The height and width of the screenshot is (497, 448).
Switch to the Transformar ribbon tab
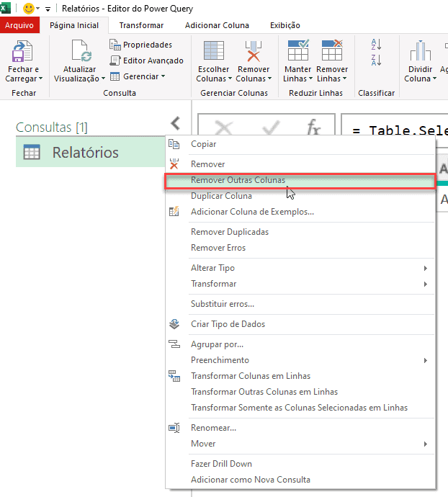pyautogui.click(x=141, y=25)
